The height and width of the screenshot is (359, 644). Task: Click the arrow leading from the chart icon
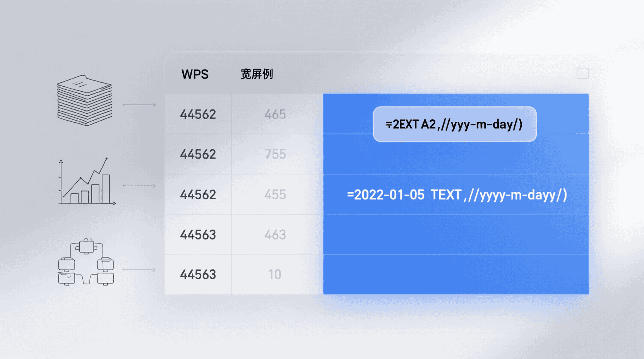click(x=139, y=185)
